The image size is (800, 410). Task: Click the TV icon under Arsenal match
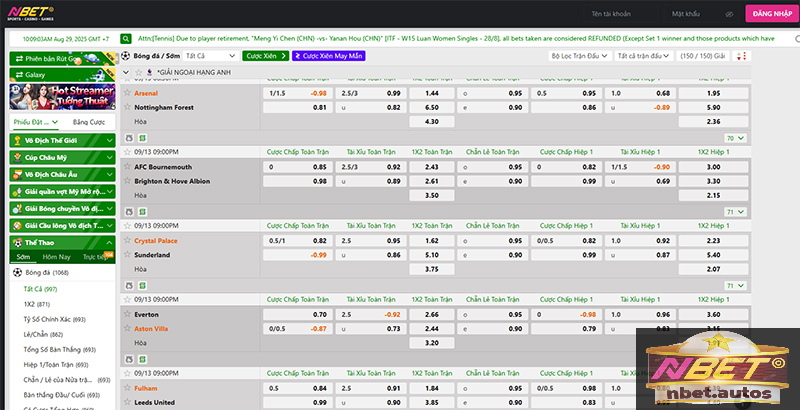point(127,137)
